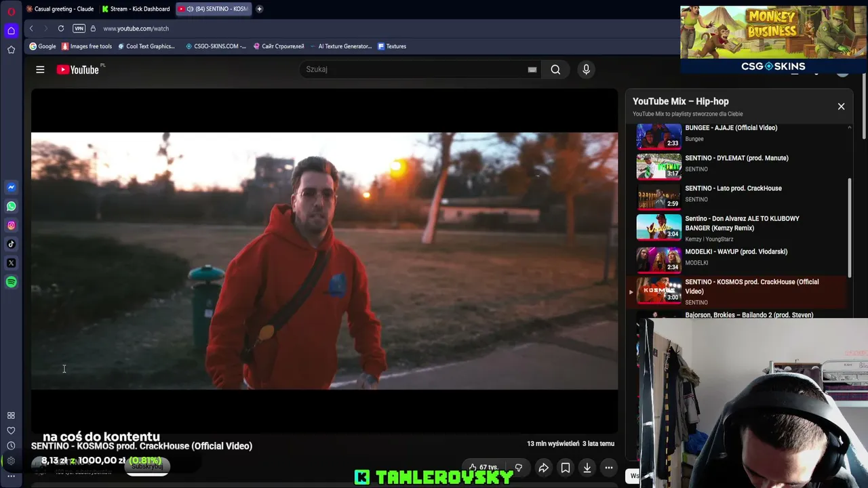Switch to Stream - Kick Dashboard tab

pos(136,9)
